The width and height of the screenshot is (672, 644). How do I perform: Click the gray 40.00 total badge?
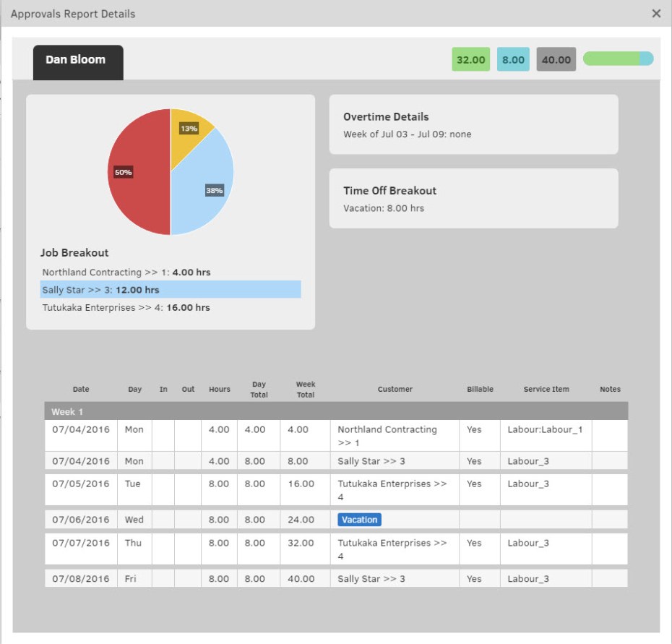[556, 60]
